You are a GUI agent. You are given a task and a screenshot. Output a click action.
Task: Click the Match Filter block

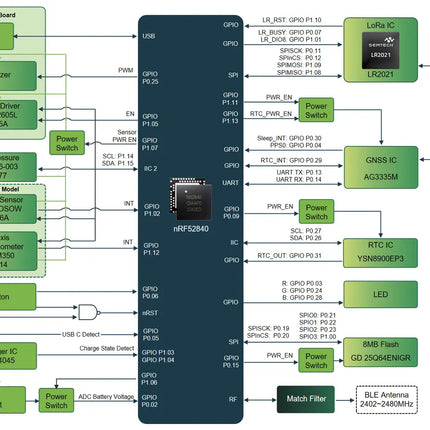(306, 399)
